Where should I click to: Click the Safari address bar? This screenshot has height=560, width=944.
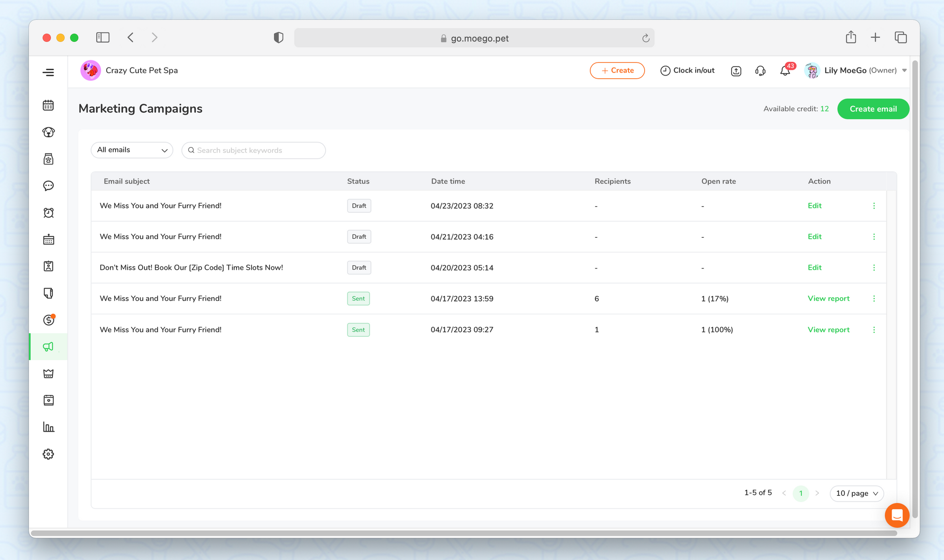(x=474, y=38)
